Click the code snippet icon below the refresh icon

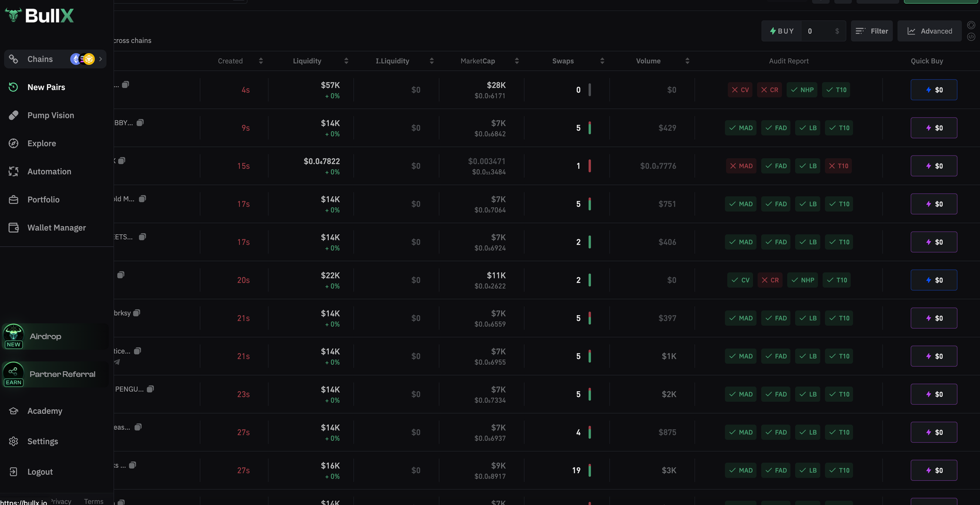[971, 36]
